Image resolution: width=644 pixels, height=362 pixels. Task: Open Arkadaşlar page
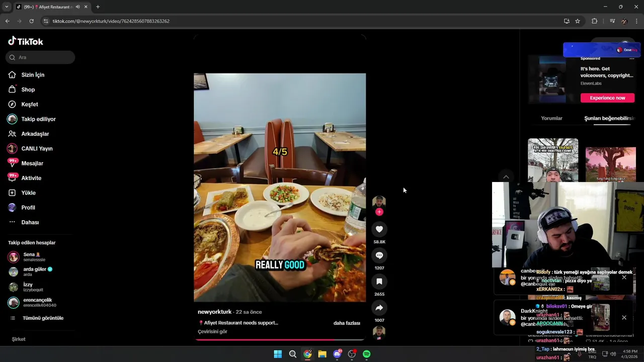pos(35,134)
